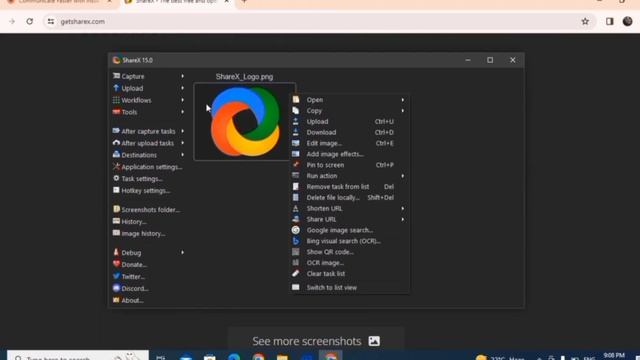The height and width of the screenshot is (360, 640).
Task: Click the Task settings gear icon
Action: point(116,178)
